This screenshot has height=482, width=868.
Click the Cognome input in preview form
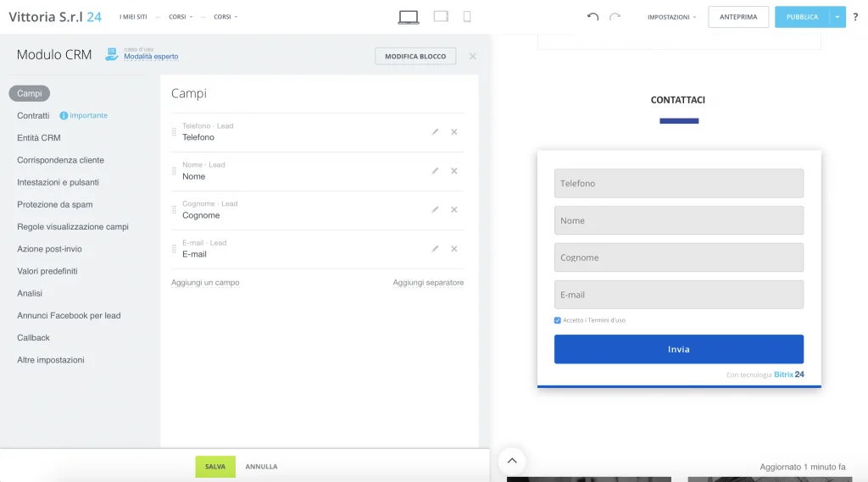(x=679, y=258)
